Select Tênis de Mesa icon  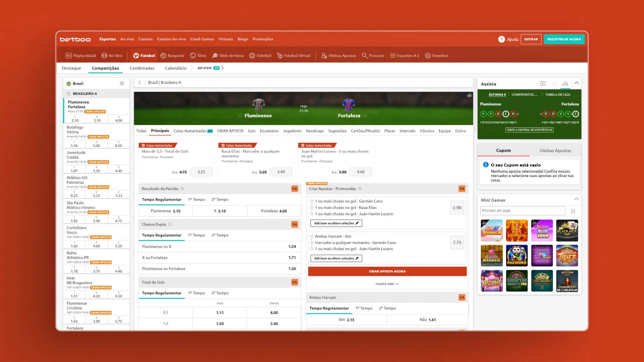[x=215, y=56]
